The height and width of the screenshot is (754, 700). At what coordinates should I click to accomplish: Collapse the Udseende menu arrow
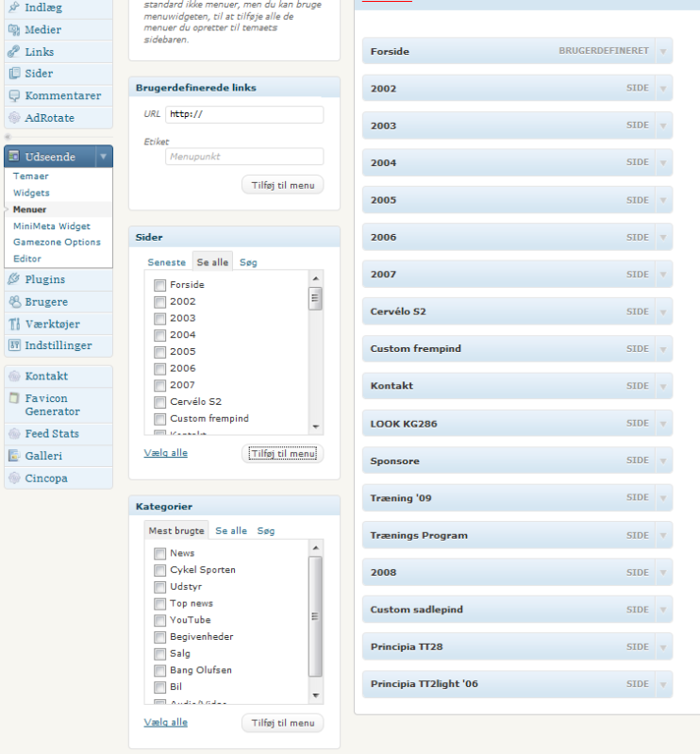(x=103, y=157)
